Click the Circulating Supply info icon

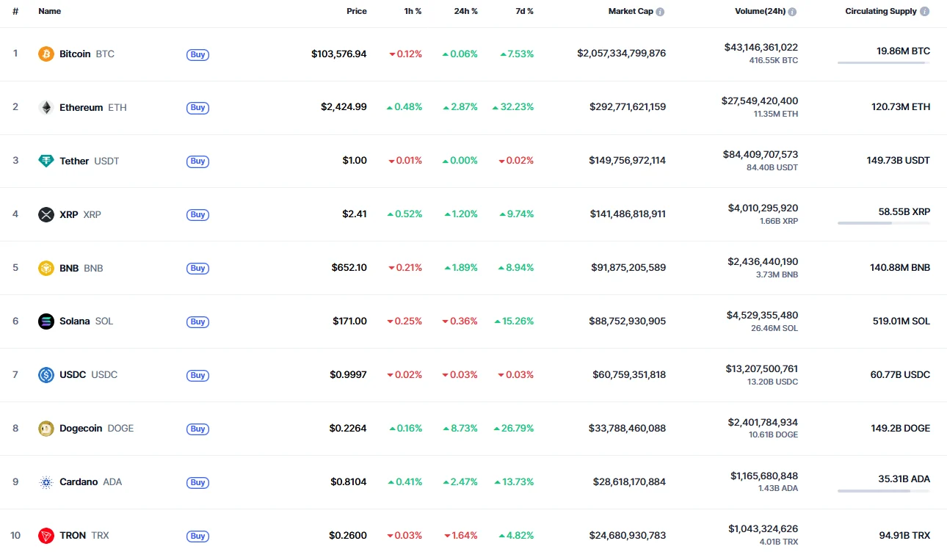pyautogui.click(x=924, y=12)
